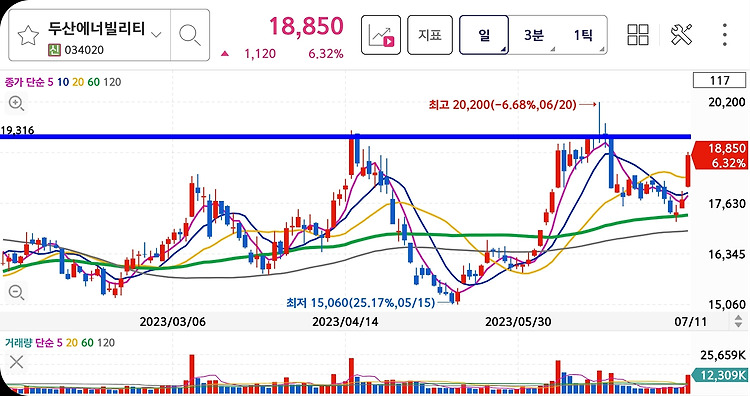This screenshot has height=396, width=750.
Task: Click the 2023/04/14 date axis label
Action: tap(345, 321)
